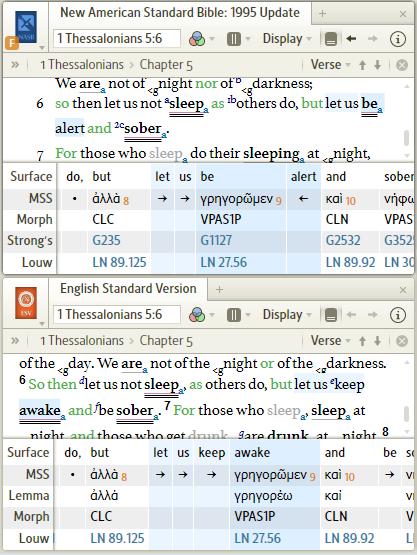
Task: Open Verse navigation dropdown in NASB panel
Action: point(330,65)
